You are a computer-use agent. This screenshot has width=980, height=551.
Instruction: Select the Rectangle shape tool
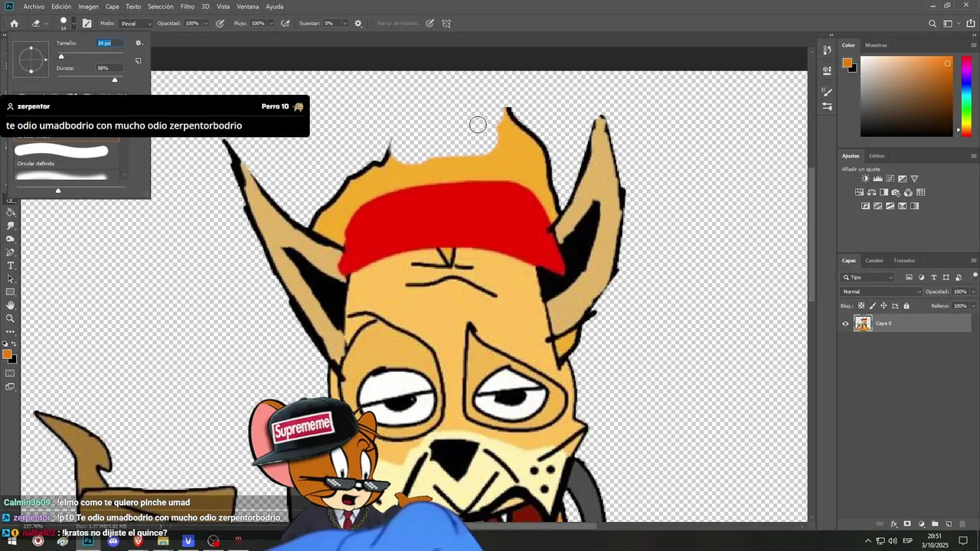tap(11, 292)
